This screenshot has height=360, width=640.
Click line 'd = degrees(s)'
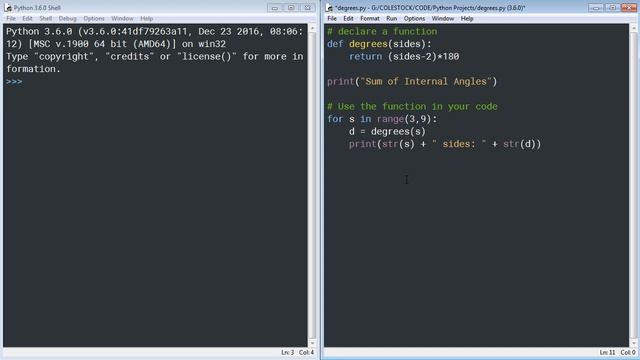387,131
